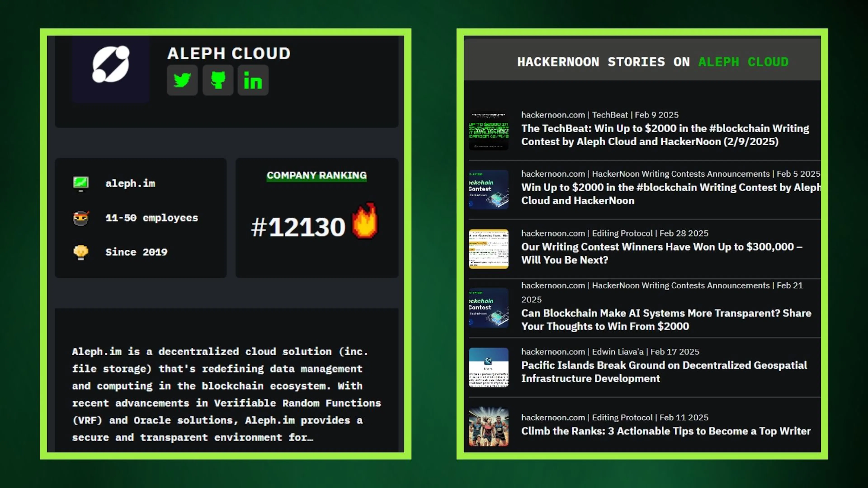Click the lightbulb icon beside Since 2019
Viewport: 868px width, 488px height.
[x=81, y=252]
